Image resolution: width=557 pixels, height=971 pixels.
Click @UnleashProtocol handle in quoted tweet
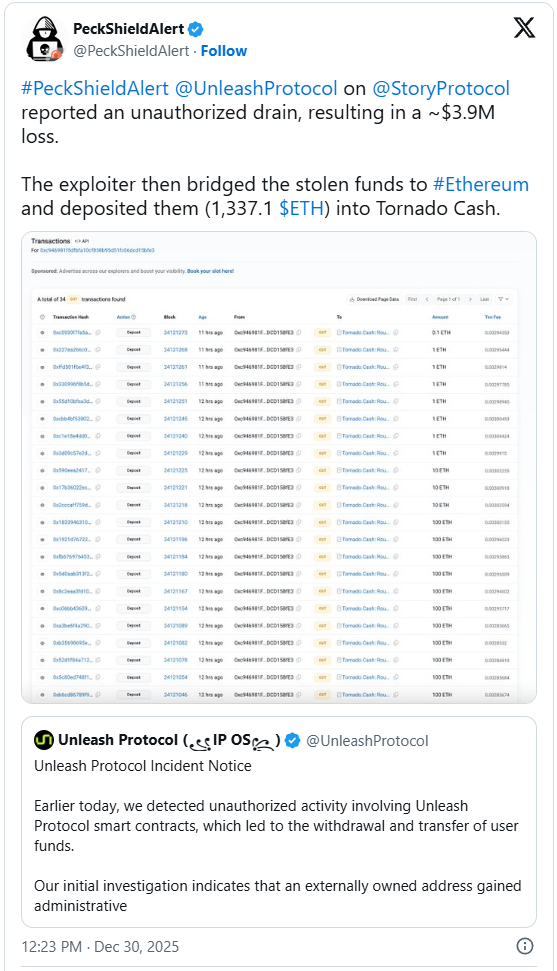coord(367,741)
